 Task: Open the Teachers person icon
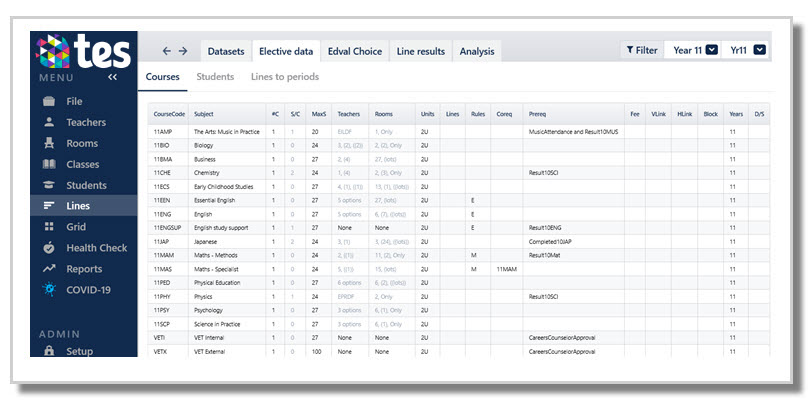tap(49, 122)
